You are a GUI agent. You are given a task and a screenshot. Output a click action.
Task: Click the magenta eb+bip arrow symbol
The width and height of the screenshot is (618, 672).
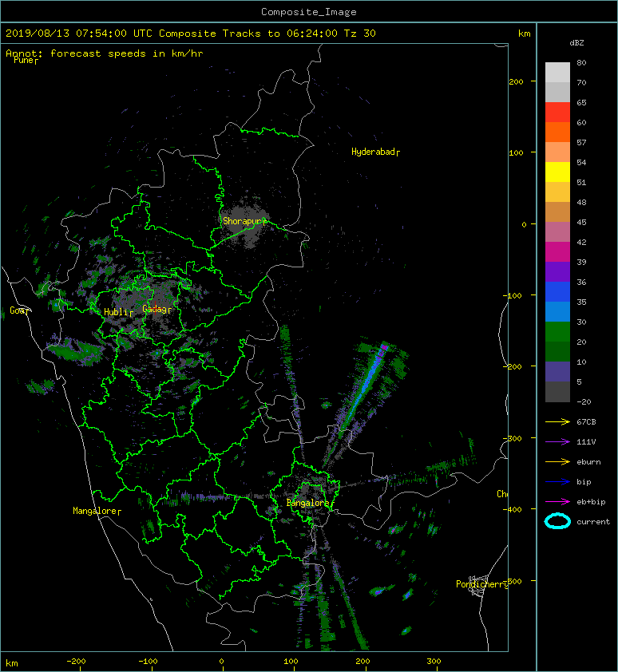(x=557, y=501)
